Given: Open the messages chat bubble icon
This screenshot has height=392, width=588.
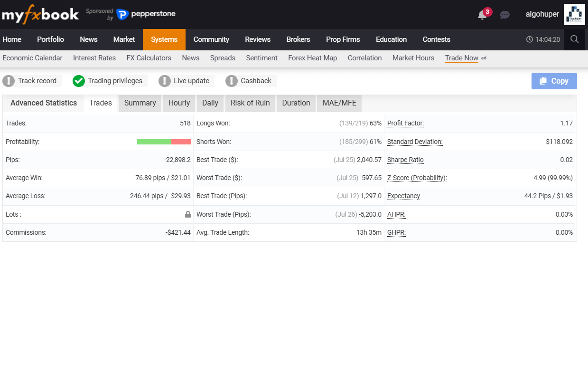Looking at the screenshot, I should (505, 15).
